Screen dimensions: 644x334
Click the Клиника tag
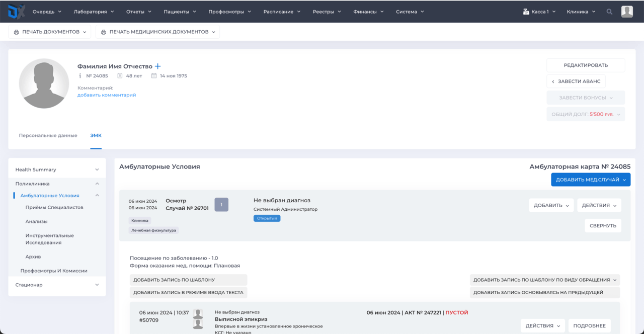click(140, 220)
